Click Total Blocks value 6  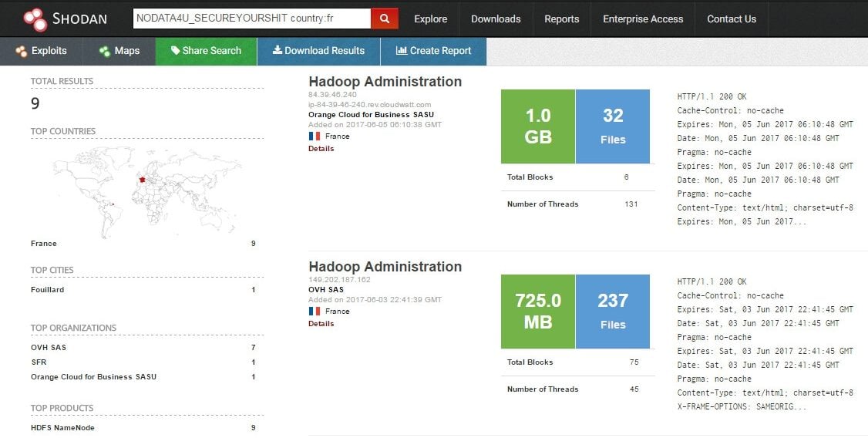[x=627, y=177]
